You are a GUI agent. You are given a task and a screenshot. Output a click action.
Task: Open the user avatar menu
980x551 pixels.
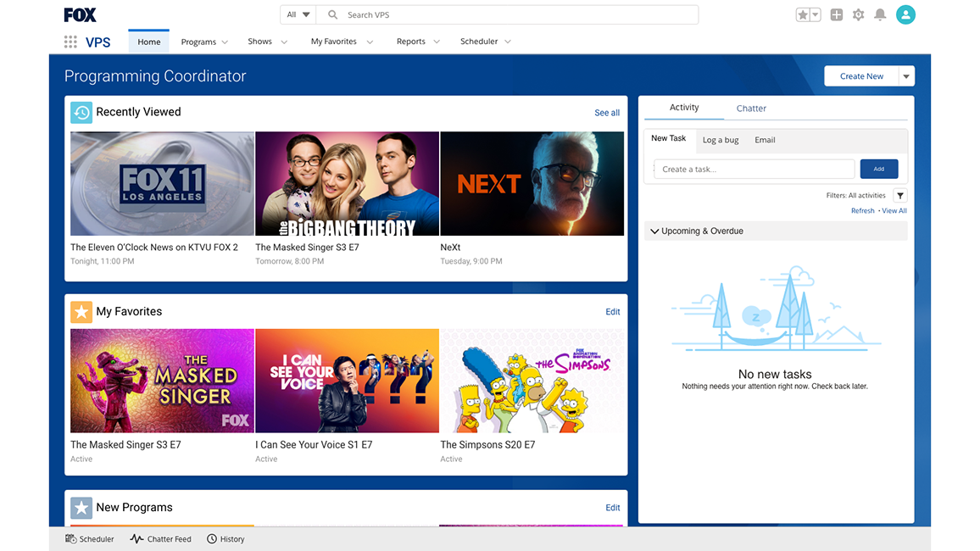point(905,14)
